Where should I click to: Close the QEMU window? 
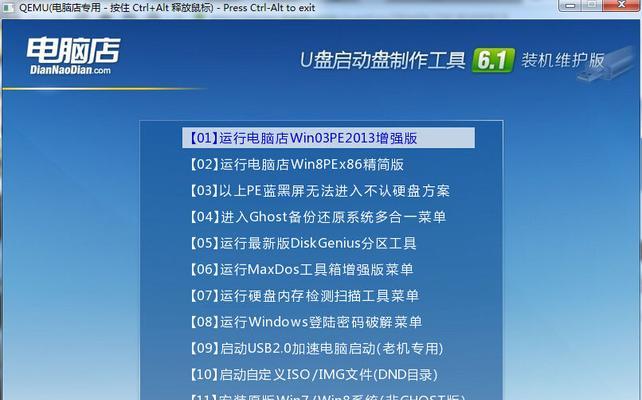click(x=622, y=5)
